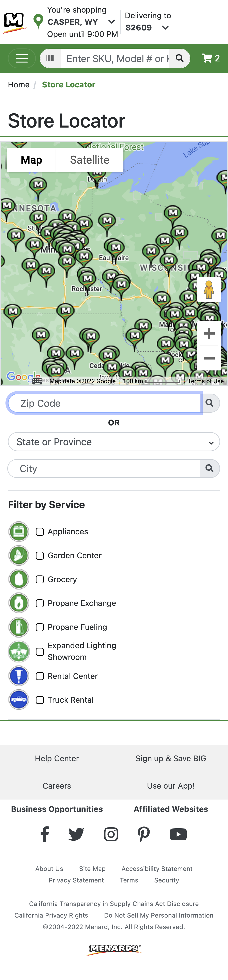This screenshot has height=980, width=228.
Task: Visit the Menards Pinterest page
Action: [x=144, y=834]
